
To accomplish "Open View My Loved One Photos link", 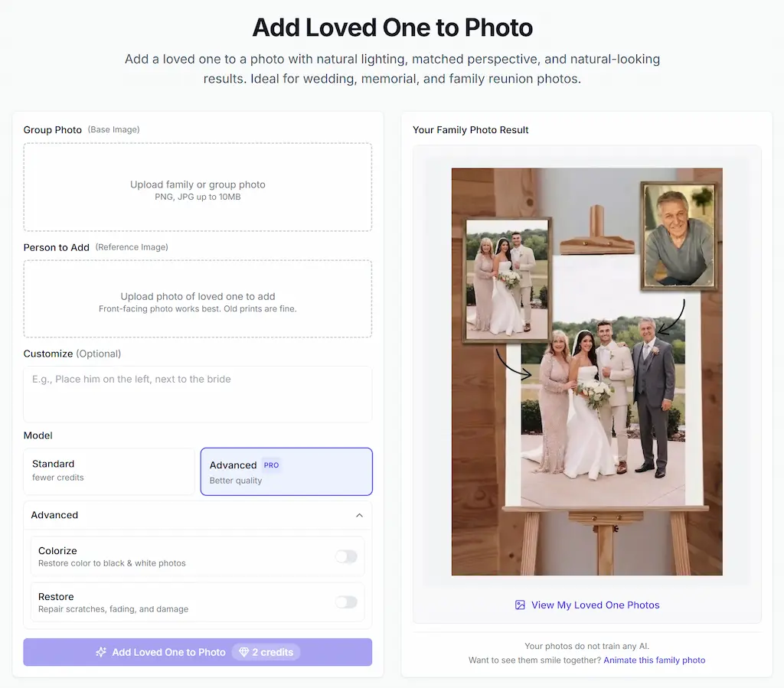I will [x=595, y=605].
